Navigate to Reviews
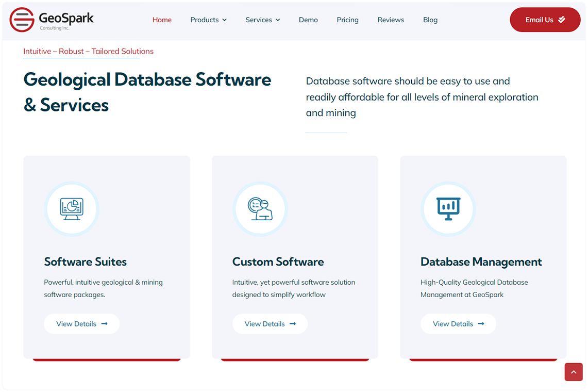This screenshot has width=588, height=392. coord(391,20)
